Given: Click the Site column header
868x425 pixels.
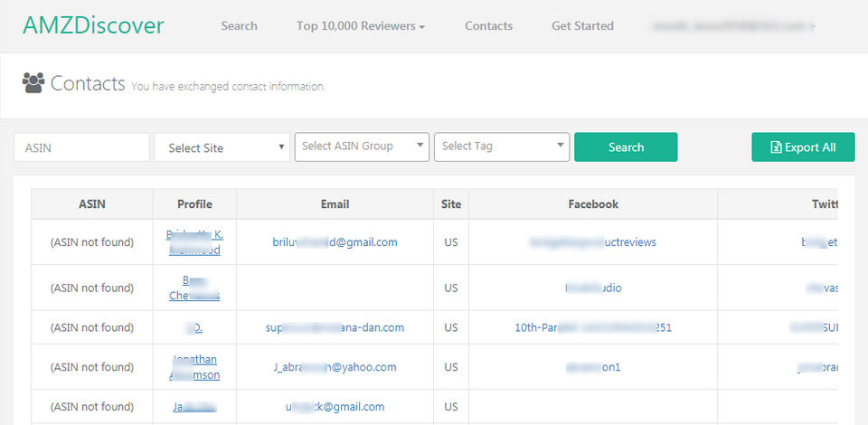Looking at the screenshot, I should click(x=451, y=204).
